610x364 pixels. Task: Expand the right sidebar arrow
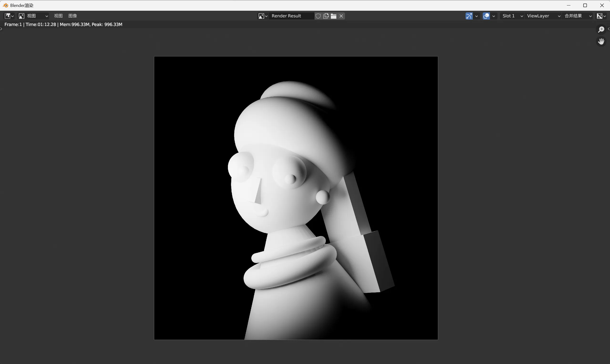[x=609, y=29]
